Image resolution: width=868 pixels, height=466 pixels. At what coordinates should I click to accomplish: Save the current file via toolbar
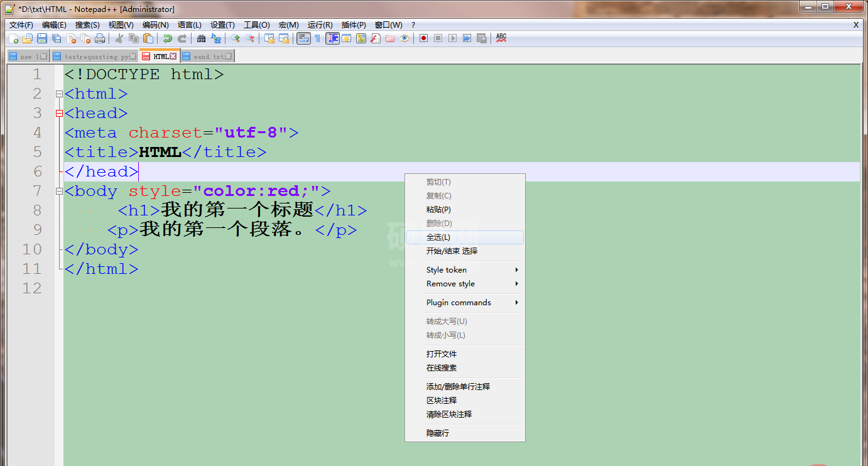click(x=42, y=38)
